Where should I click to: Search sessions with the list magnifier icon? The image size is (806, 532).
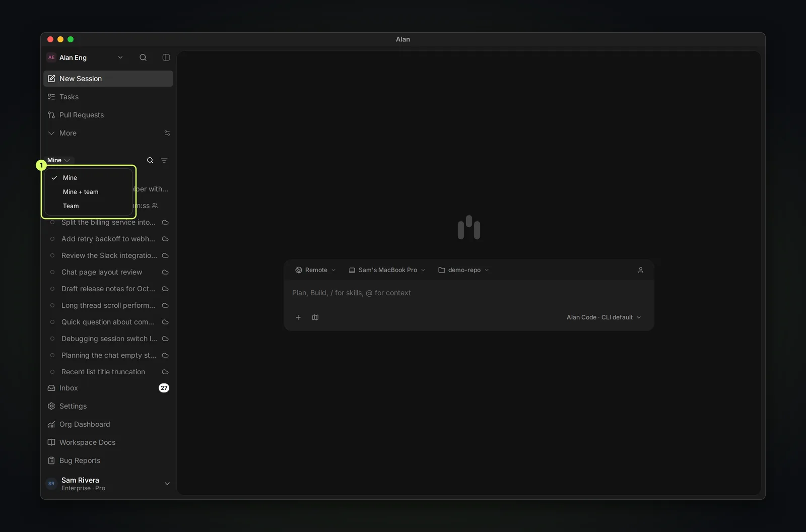[x=150, y=160]
